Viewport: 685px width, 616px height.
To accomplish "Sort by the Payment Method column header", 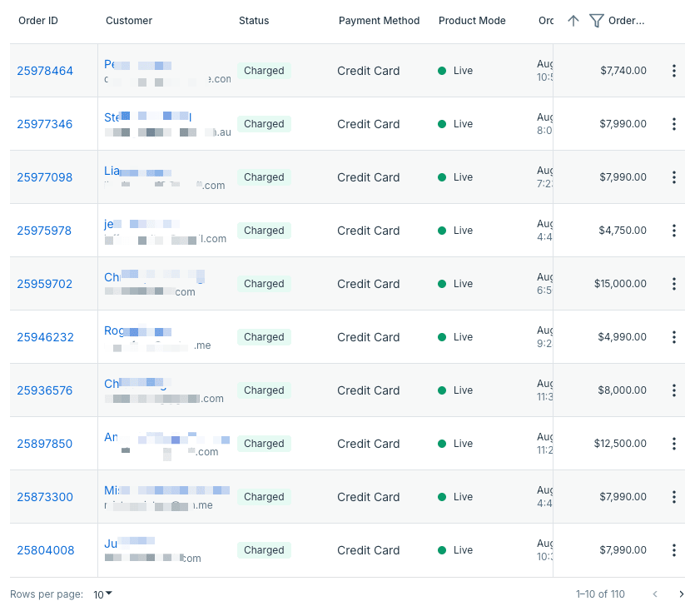I will (x=379, y=21).
